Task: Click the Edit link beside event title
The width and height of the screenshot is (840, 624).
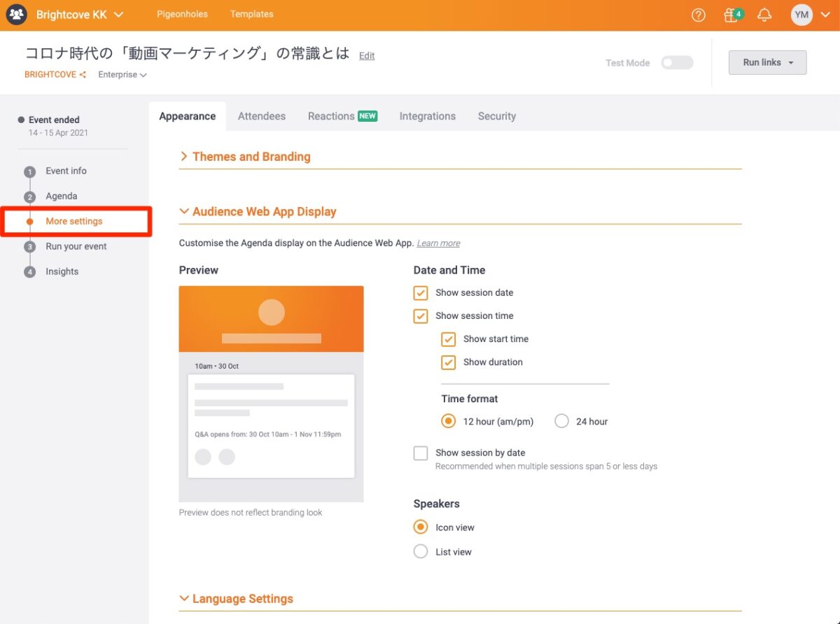Action: 367,56
